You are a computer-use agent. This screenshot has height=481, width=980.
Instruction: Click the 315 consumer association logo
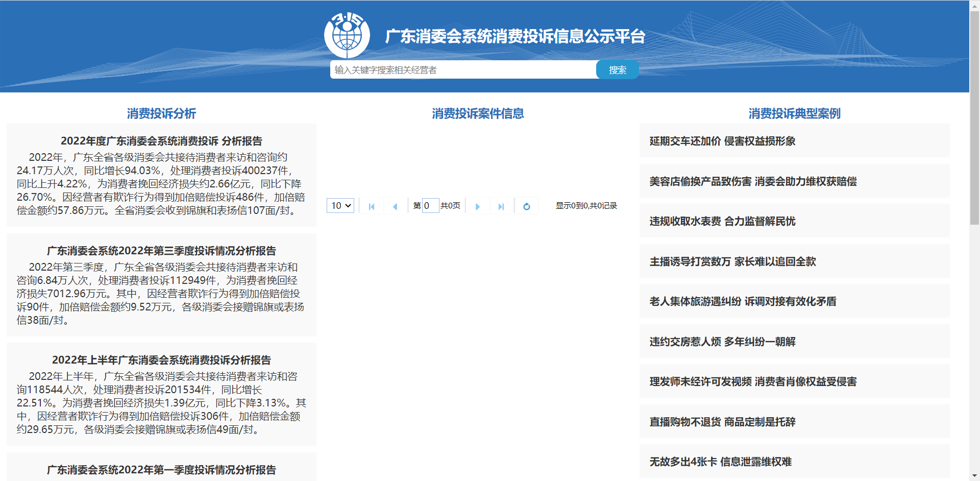(347, 35)
